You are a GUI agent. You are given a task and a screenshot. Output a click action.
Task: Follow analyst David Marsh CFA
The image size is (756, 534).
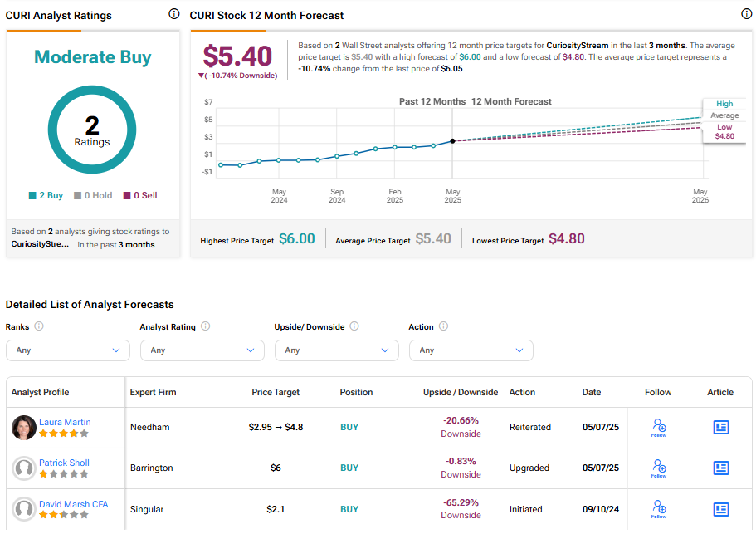[659, 509]
